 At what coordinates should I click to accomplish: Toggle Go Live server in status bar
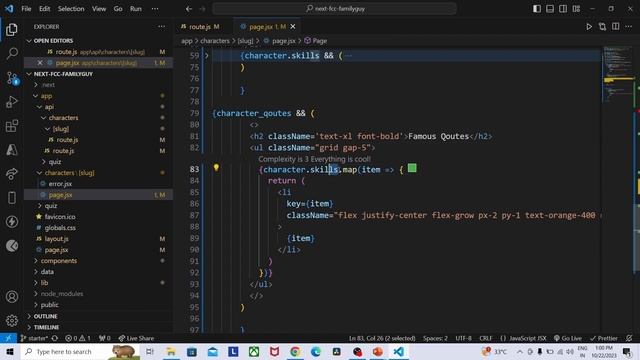[x=568, y=338]
